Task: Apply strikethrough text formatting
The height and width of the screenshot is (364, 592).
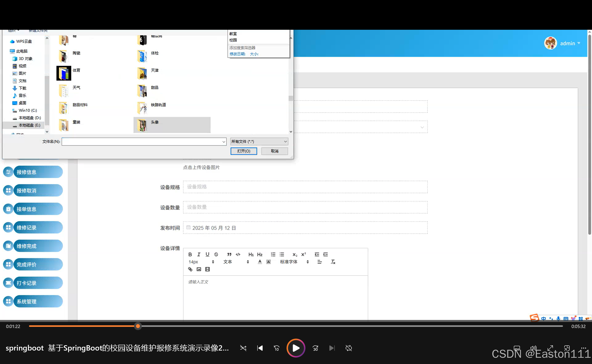Action: pyautogui.click(x=216, y=254)
